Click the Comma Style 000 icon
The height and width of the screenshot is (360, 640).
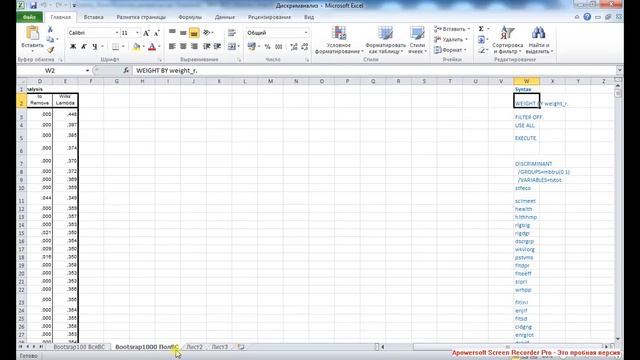pyautogui.click(x=279, y=47)
